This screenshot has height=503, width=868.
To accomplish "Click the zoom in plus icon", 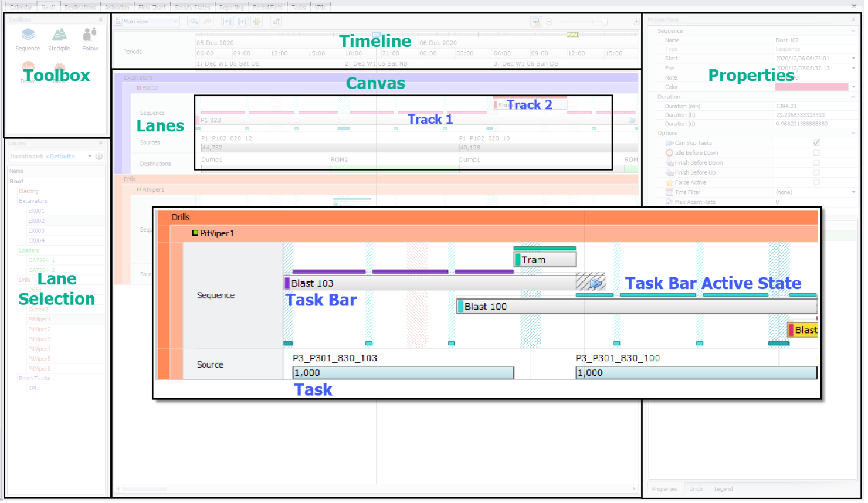I will (x=636, y=22).
